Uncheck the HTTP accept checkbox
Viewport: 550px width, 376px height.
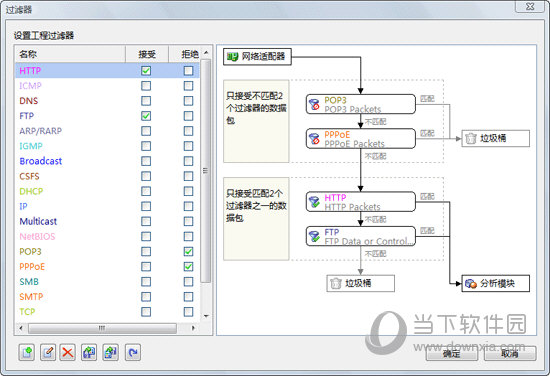click(146, 71)
